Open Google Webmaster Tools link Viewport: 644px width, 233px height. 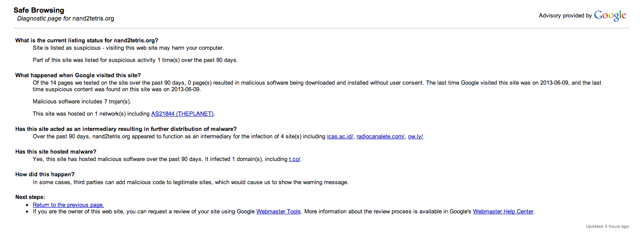tap(278, 212)
